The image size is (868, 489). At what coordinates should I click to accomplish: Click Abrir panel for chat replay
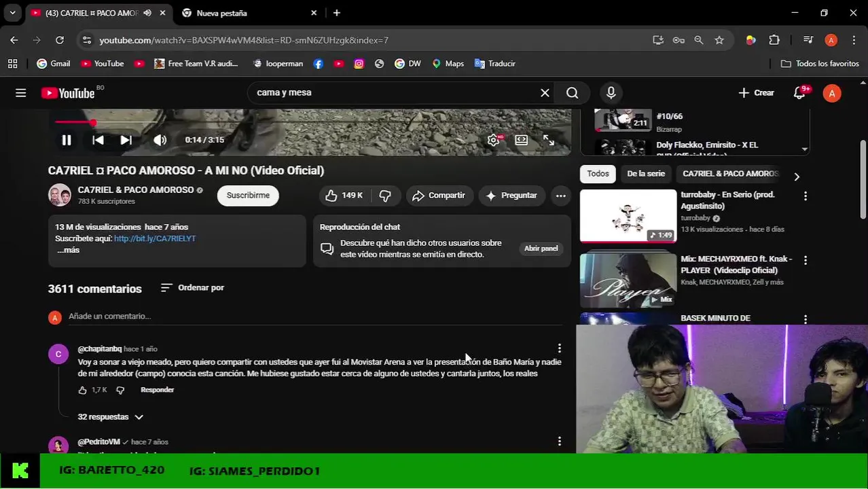point(541,249)
